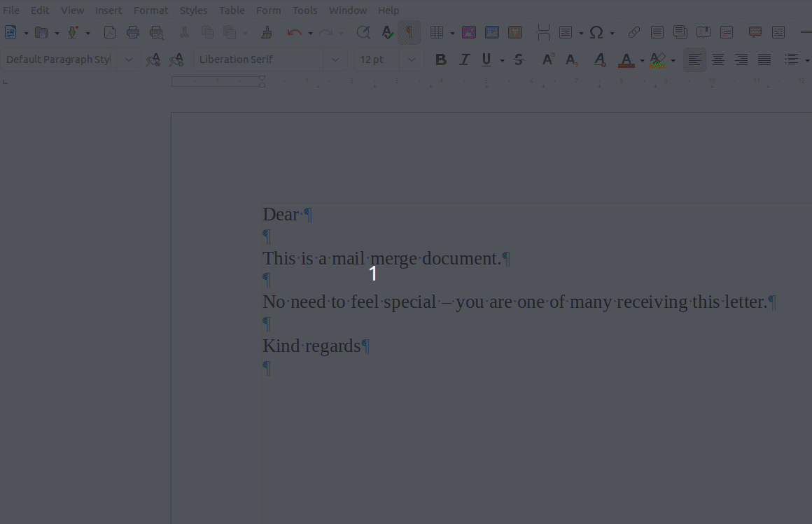The image size is (812, 524).
Task: Toggle Bold formatting
Action: point(440,60)
